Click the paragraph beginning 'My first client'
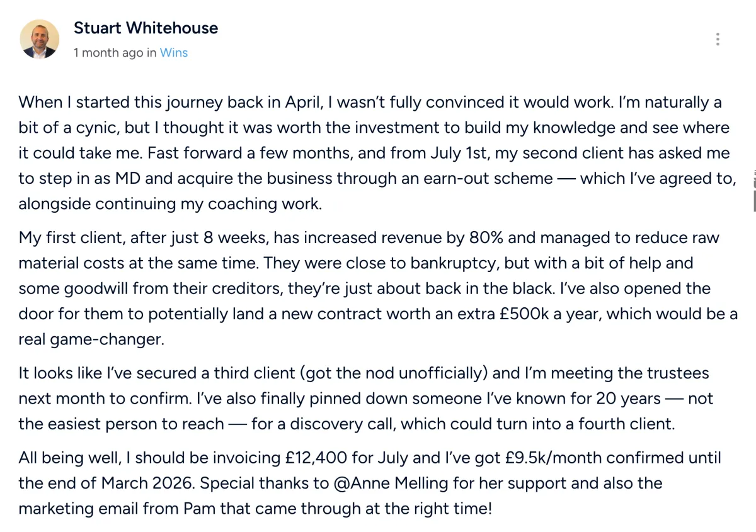The width and height of the screenshot is (756, 532). pos(378,288)
